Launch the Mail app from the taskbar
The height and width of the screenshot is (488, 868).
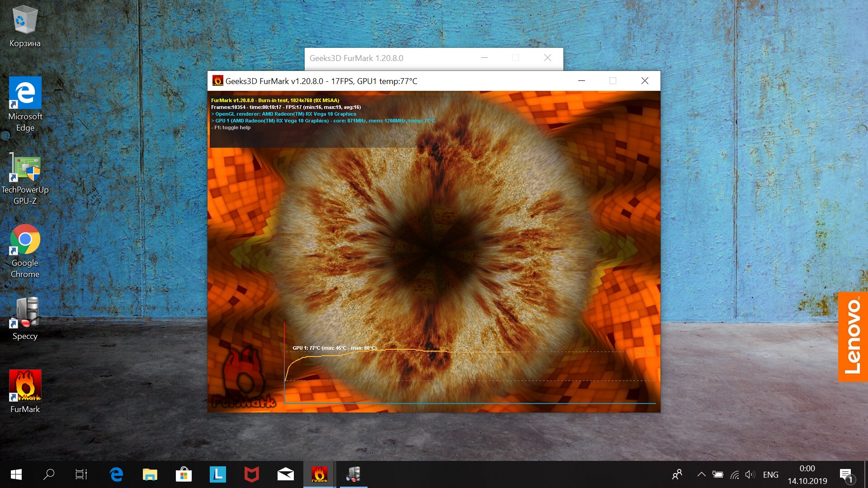(285, 474)
